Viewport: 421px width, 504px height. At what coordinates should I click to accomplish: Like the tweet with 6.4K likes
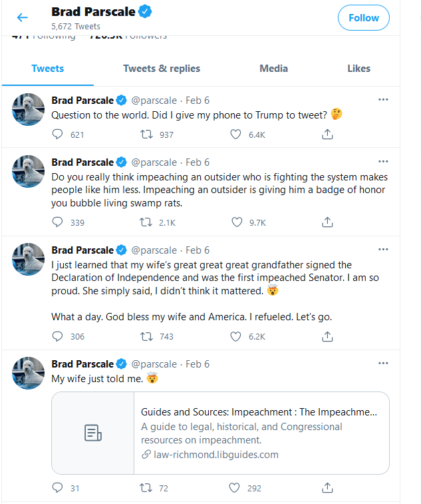pos(235,134)
